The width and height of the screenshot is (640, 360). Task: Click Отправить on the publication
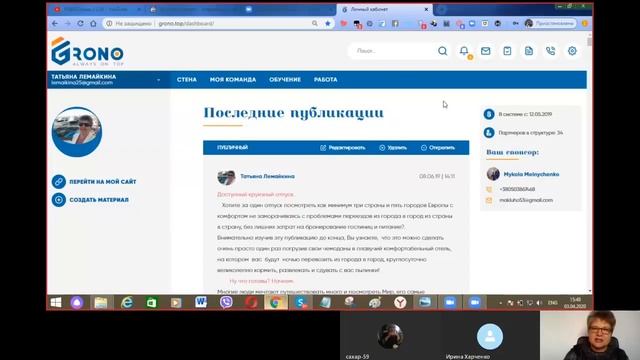pos(438,148)
